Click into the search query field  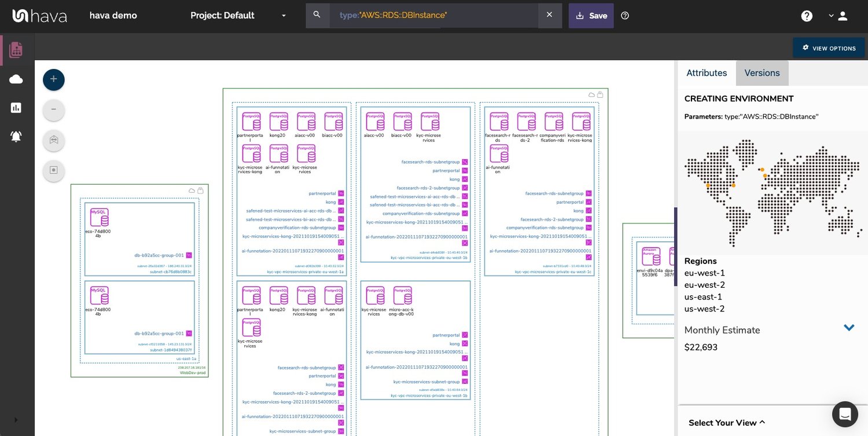434,15
